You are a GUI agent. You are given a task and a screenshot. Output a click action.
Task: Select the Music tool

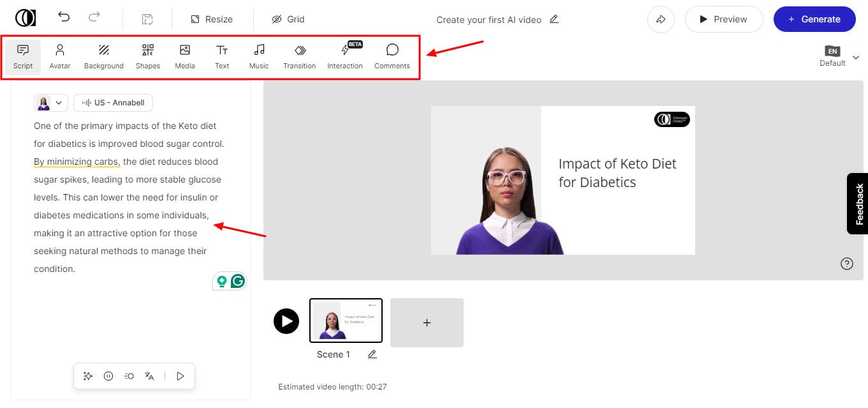point(259,56)
